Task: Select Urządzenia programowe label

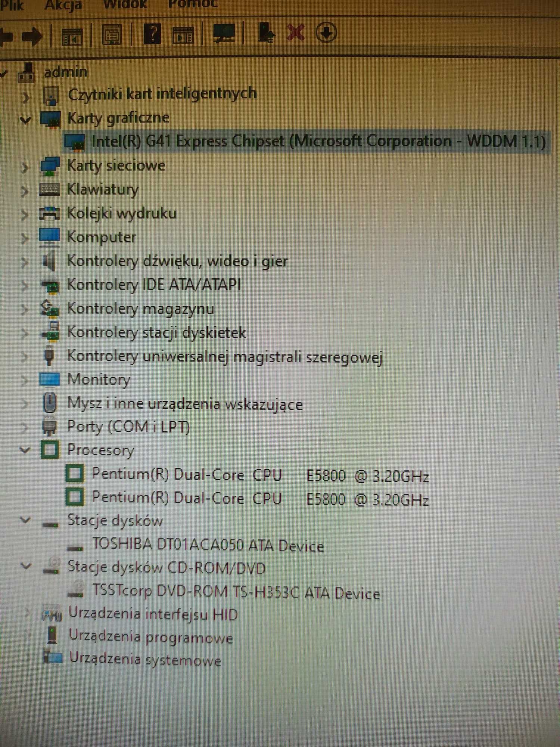Action: click(151, 637)
